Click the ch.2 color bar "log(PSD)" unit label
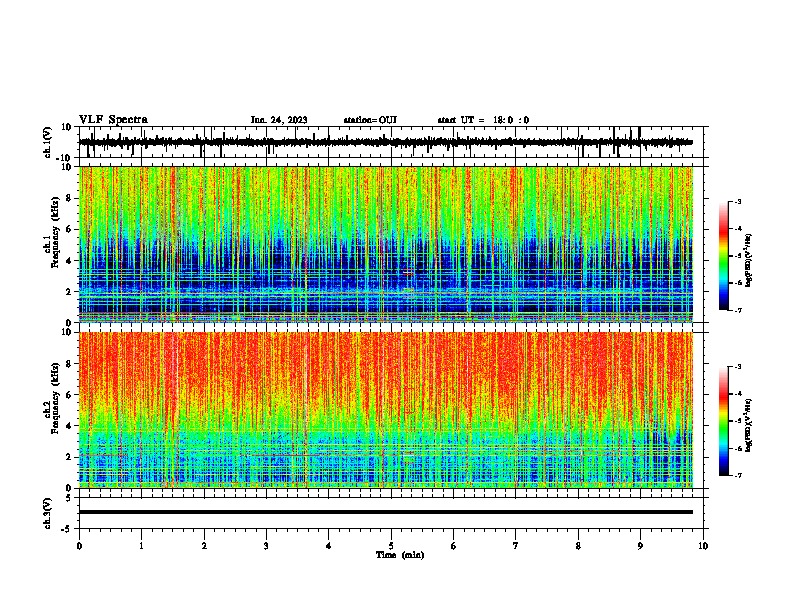792x612 pixels. (748, 425)
